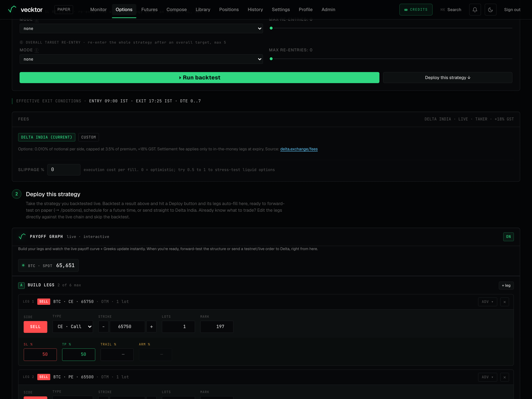Open the Monitor tab

tap(98, 10)
